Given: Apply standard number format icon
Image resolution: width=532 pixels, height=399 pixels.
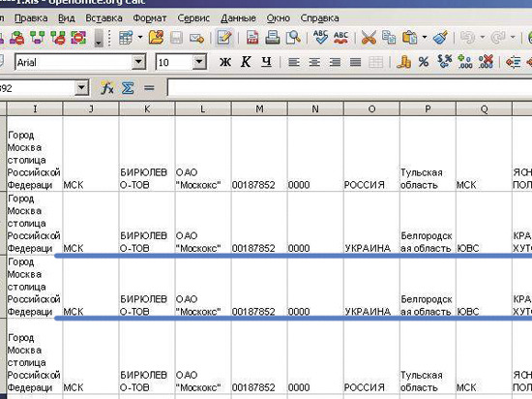Looking at the screenshot, I should 445,62.
